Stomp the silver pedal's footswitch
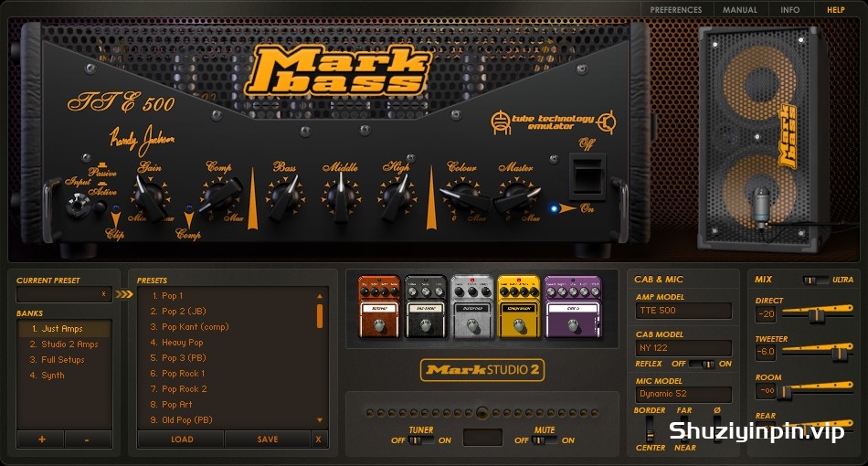Screen dimensions: 868x466 (472, 325)
